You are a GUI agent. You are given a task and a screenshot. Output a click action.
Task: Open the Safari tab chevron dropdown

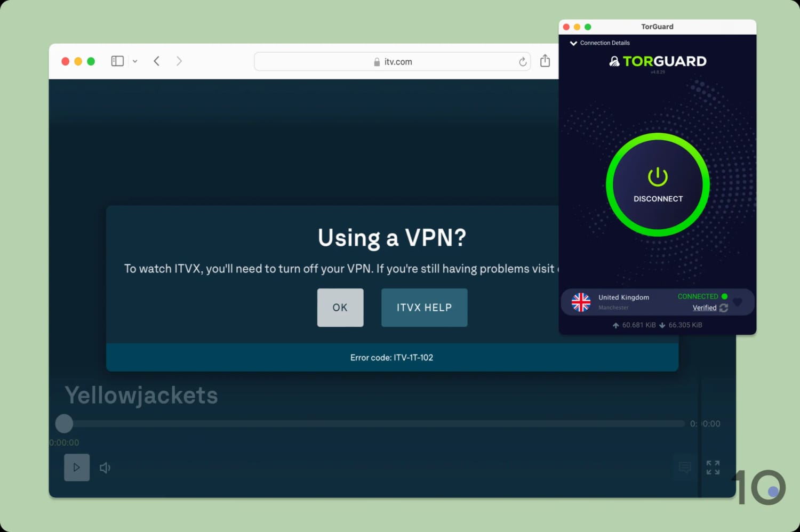click(x=135, y=61)
